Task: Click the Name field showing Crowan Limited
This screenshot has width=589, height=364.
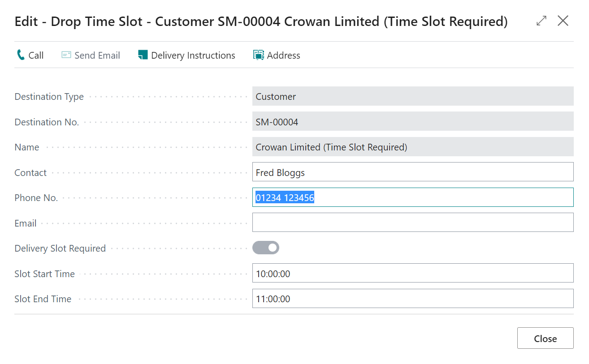Action: click(412, 147)
